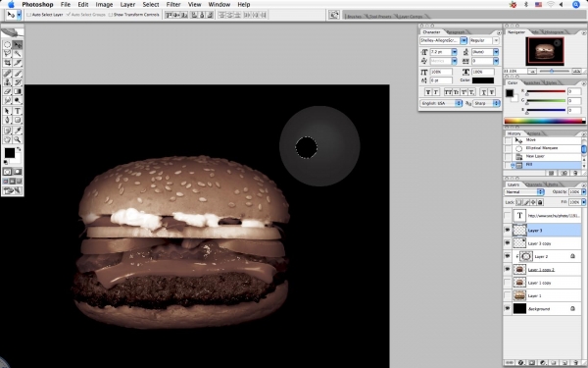Screen dimensions: 588x368
Task: Open layer Opacity slider arrow
Action: [x=583, y=192]
